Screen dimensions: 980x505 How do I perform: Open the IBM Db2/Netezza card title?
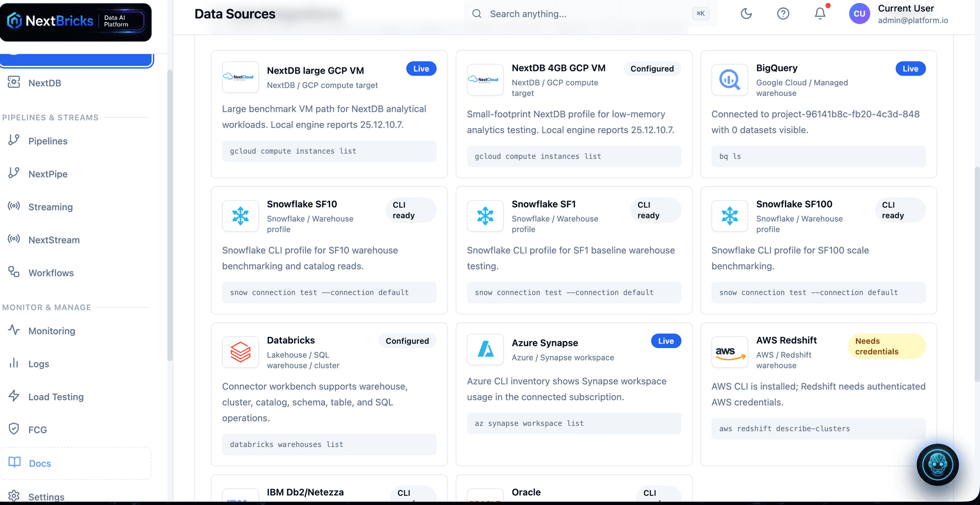click(x=305, y=492)
